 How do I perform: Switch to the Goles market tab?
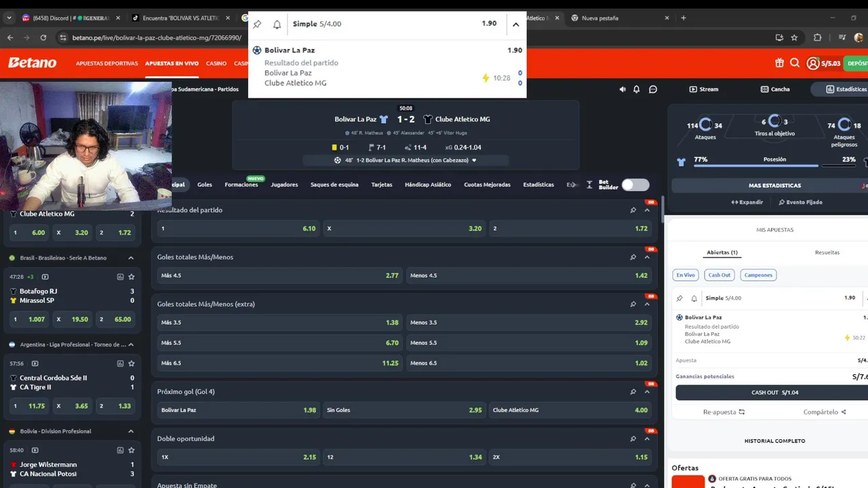coord(205,184)
